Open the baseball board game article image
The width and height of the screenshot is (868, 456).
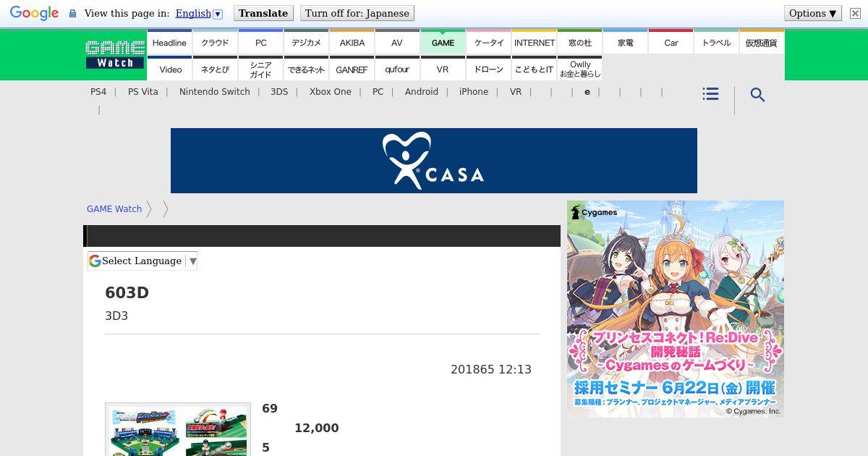178,429
